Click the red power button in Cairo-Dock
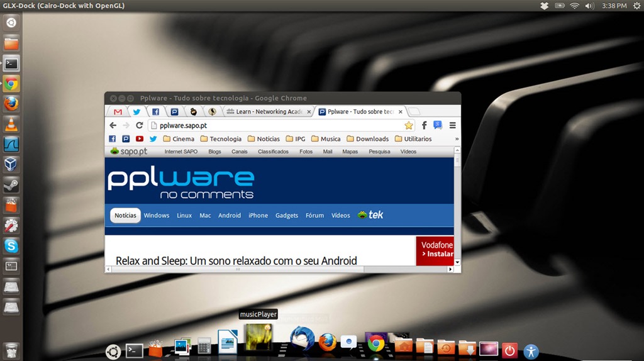 [x=509, y=350]
